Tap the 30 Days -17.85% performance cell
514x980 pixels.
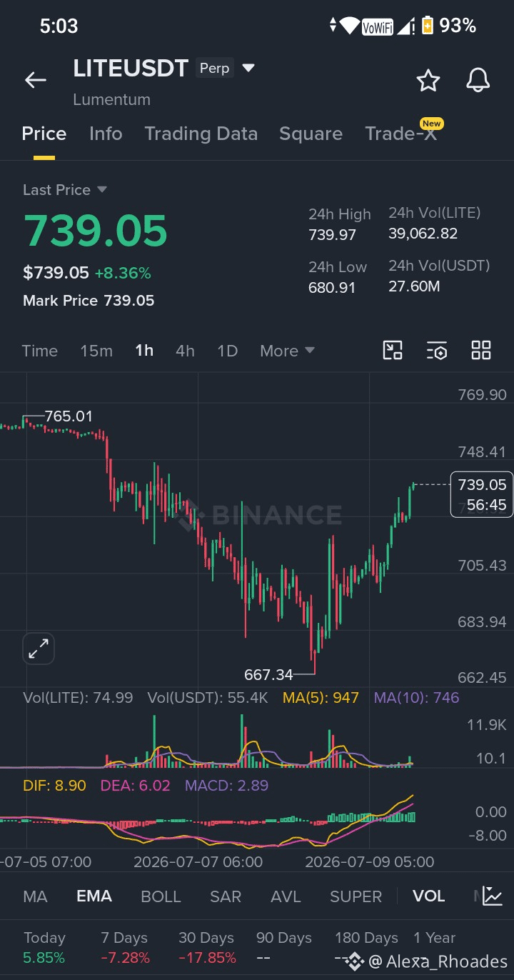tap(207, 947)
